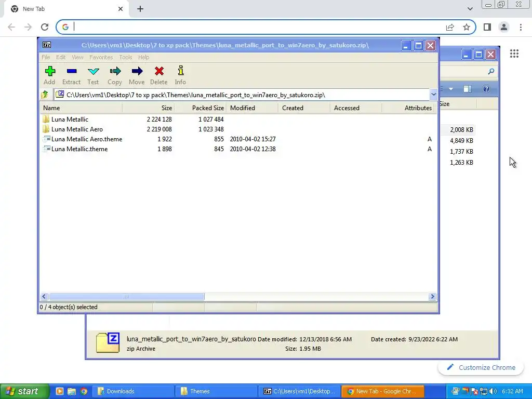Screen dimensions: 532x399
Task: Sort by Packed Size column
Action: point(201,108)
